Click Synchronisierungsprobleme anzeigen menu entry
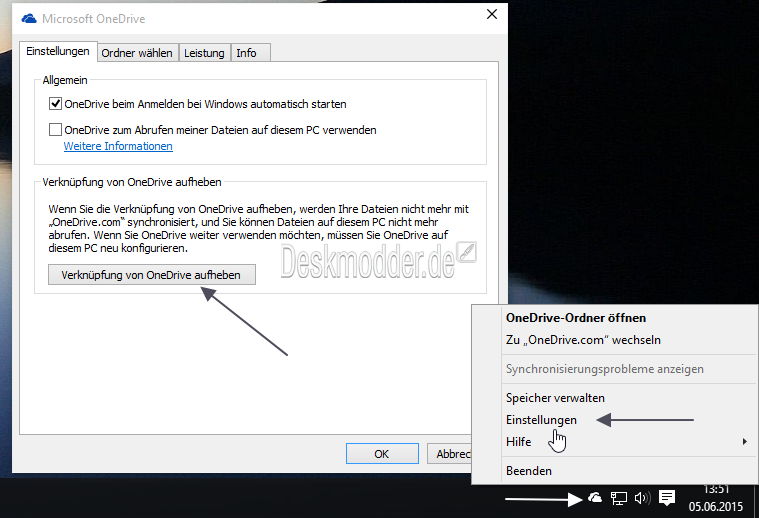 [615, 369]
